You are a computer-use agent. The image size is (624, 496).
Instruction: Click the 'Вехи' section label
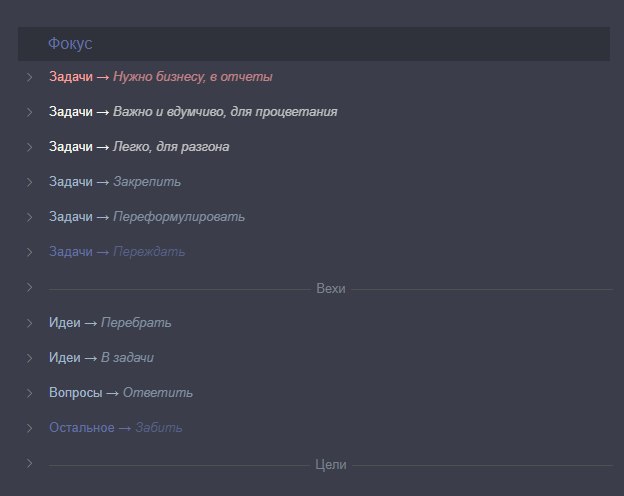point(331,289)
